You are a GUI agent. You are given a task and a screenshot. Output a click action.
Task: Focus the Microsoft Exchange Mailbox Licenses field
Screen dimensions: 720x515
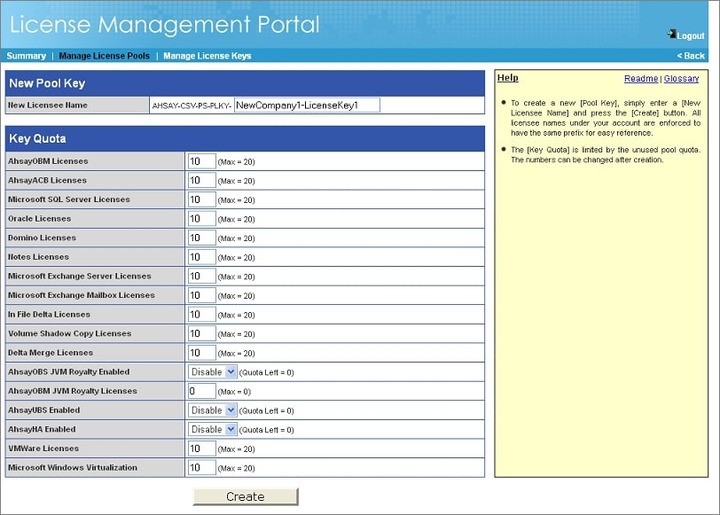click(x=201, y=295)
